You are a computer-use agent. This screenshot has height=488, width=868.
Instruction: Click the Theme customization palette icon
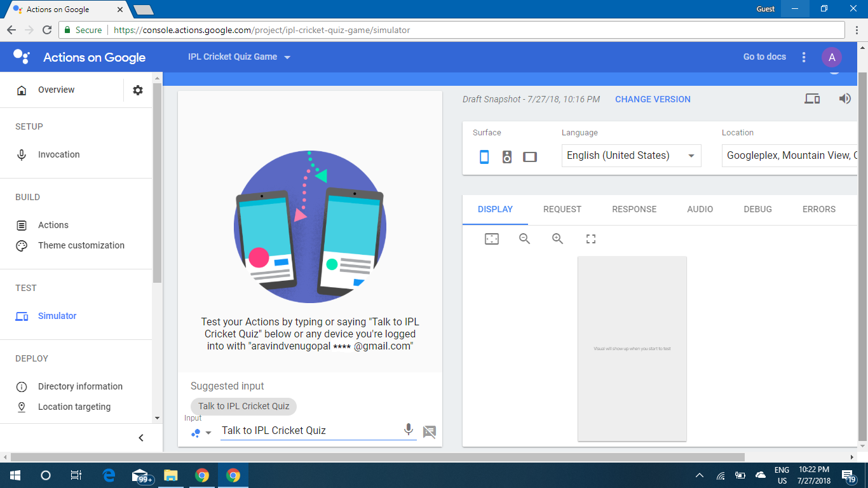[22, 246]
